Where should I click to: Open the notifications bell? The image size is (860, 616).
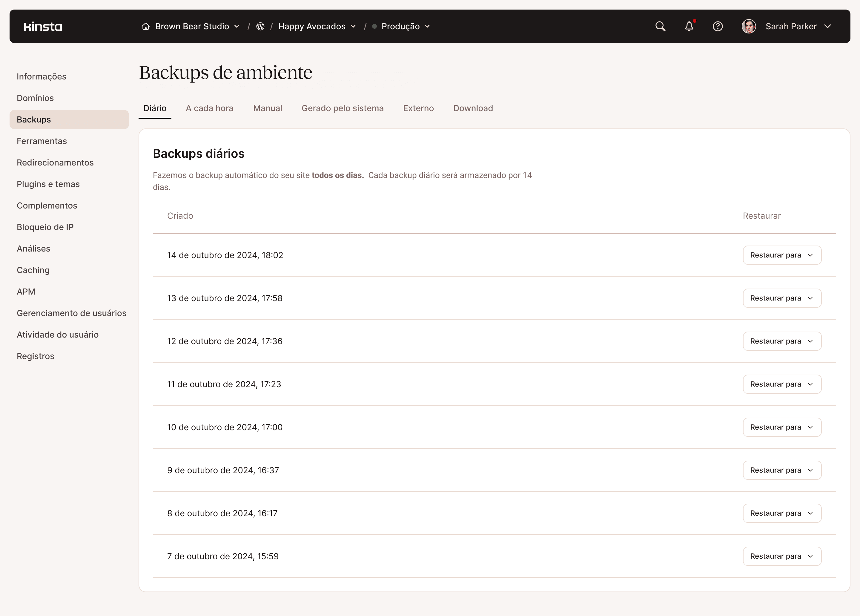click(689, 26)
